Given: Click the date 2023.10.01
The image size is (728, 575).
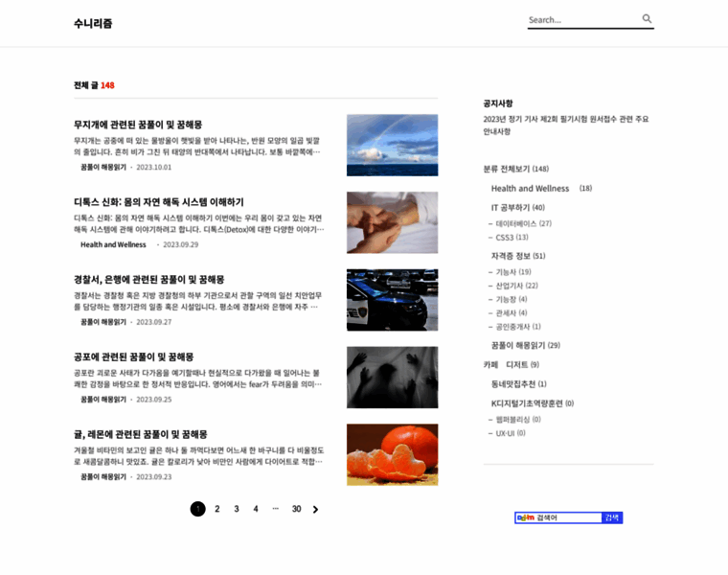Looking at the screenshot, I should coord(153,167).
